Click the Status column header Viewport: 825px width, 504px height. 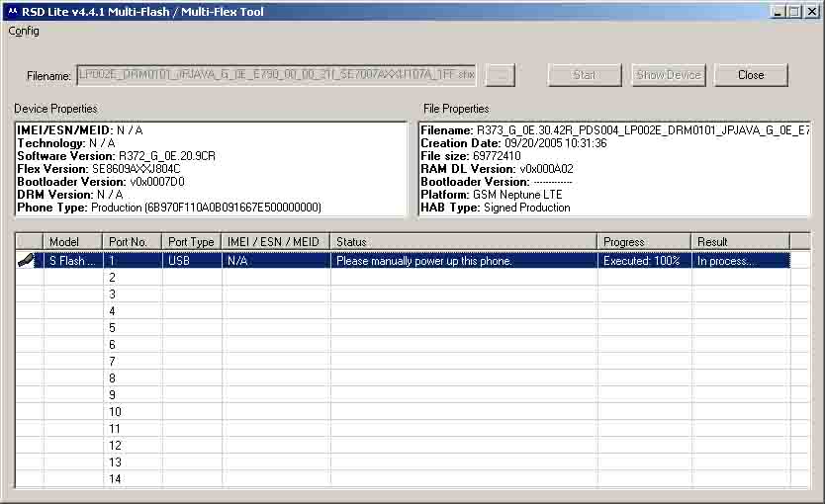(464, 242)
